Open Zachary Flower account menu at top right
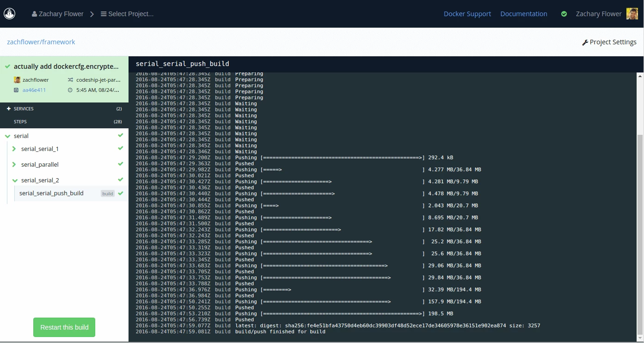644x343 pixels. click(x=599, y=14)
